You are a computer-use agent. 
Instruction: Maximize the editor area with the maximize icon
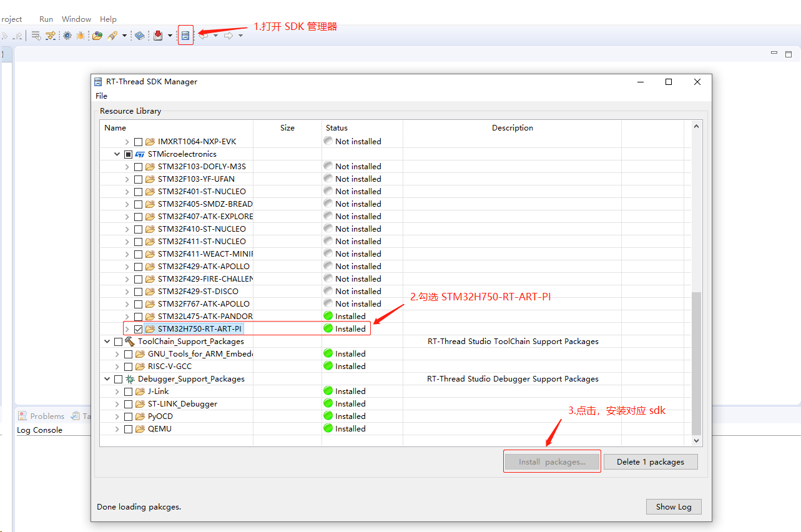[789, 54]
